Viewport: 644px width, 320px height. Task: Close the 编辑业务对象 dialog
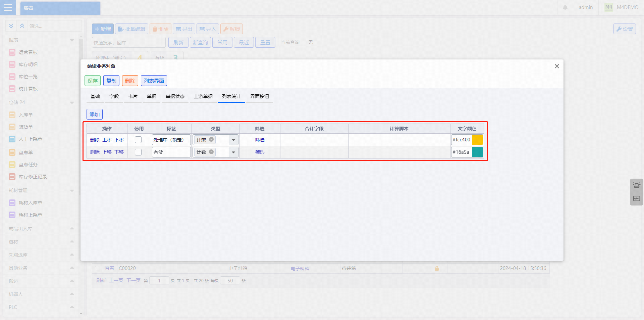[x=557, y=66]
